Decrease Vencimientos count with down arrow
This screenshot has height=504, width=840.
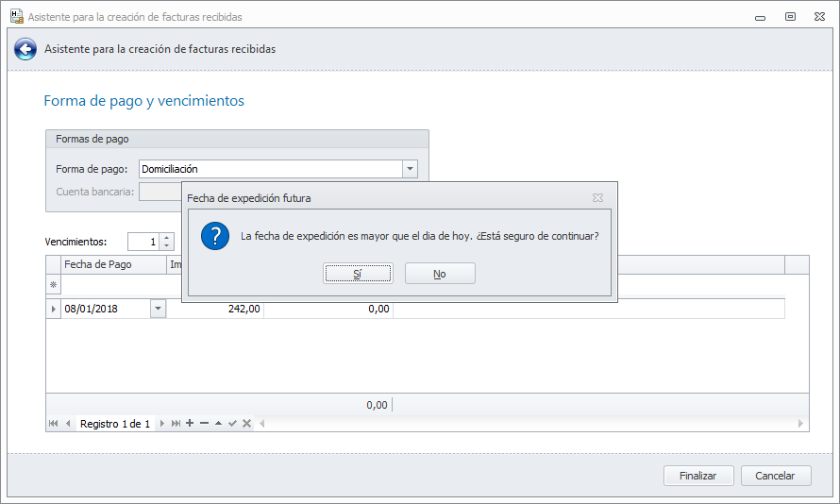point(167,245)
